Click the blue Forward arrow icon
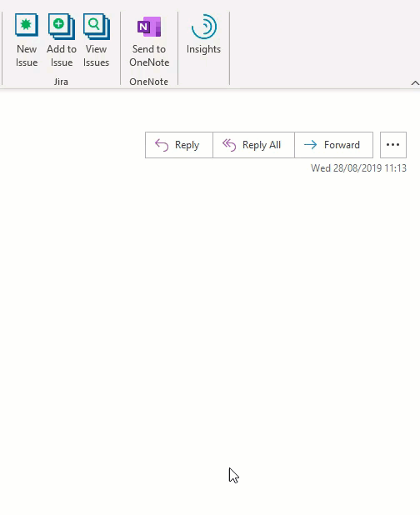This screenshot has width=420, height=515. click(310, 144)
